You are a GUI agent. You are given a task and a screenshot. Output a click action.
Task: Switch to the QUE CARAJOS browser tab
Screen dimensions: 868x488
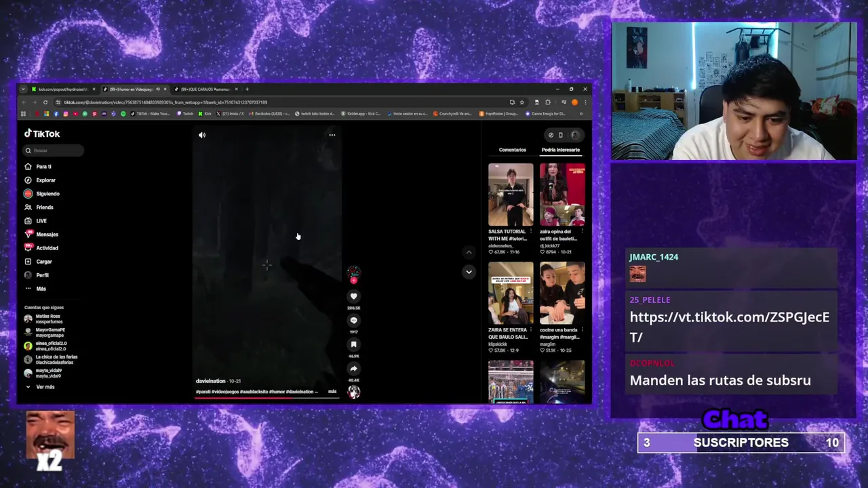206,89
